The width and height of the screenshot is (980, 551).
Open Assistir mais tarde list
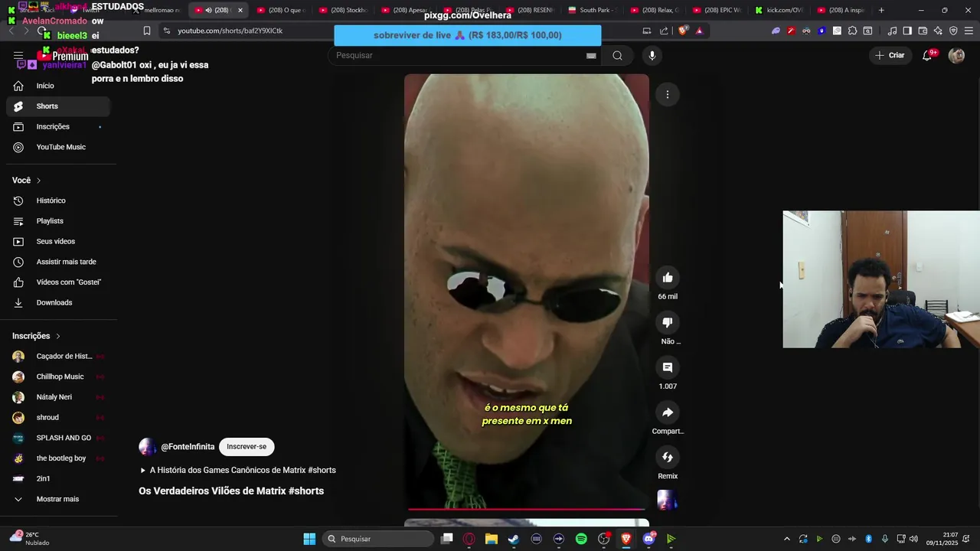pos(58,262)
